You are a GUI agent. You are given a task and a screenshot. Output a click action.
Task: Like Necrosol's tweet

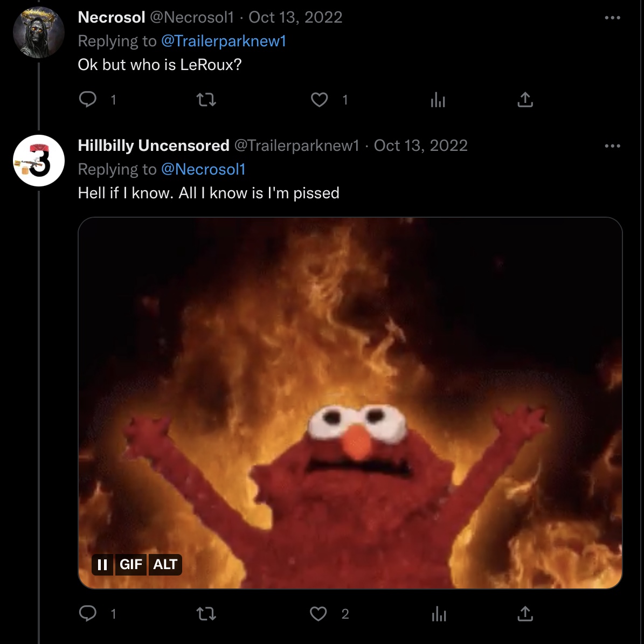coord(320,100)
